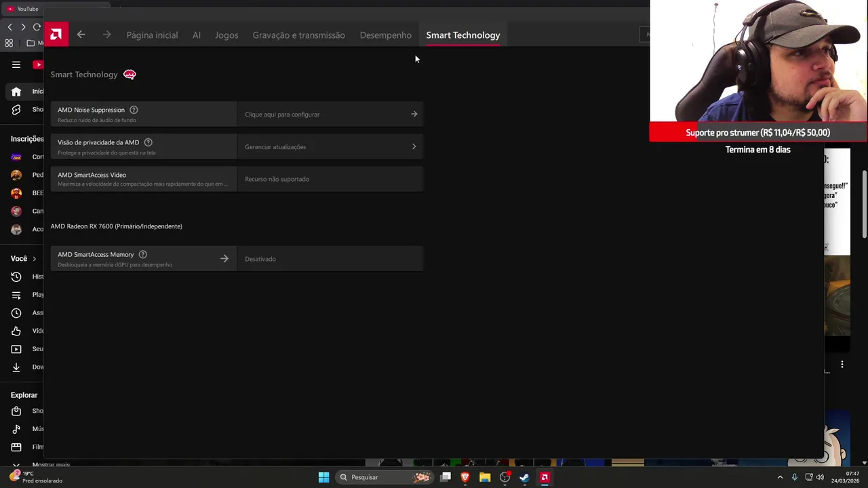Open the Página inicial tab
868x488 pixels.
click(152, 35)
